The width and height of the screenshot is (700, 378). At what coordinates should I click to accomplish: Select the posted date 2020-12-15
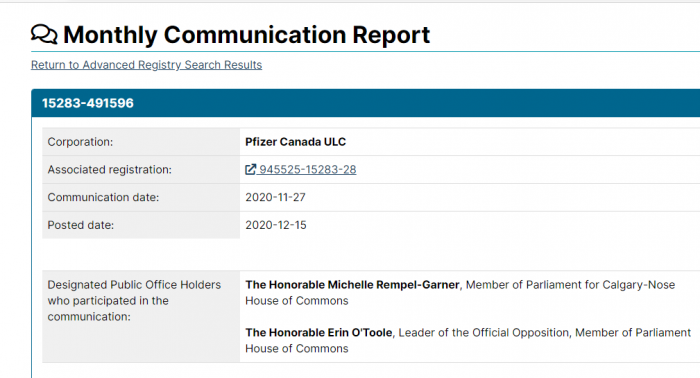(276, 225)
